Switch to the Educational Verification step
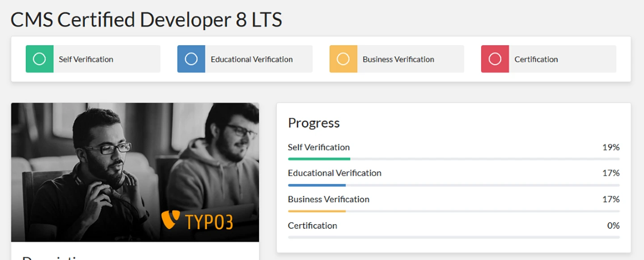Image resolution: width=644 pixels, height=260 pixels. click(x=251, y=59)
